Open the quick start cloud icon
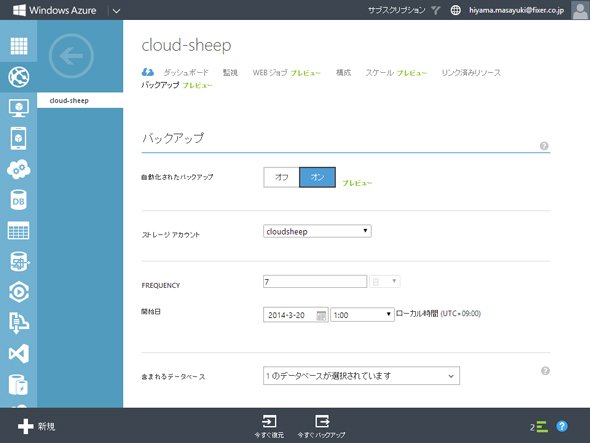The height and width of the screenshot is (443, 590). pyautogui.click(x=148, y=72)
